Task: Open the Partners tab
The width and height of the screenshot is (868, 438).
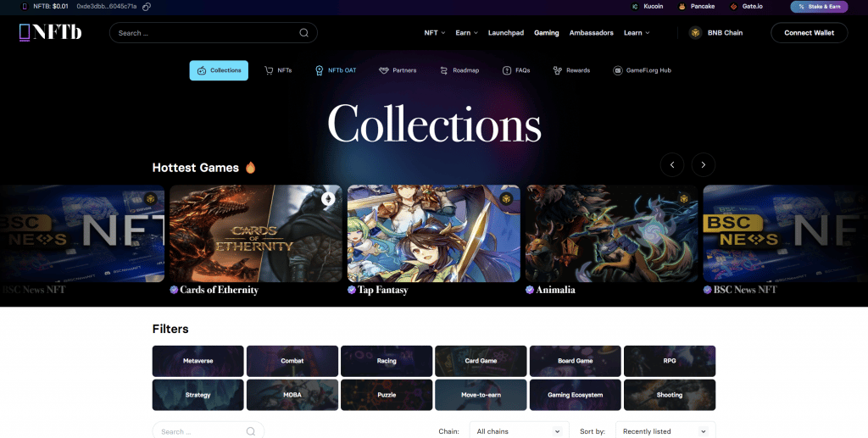Action: tap(398, 70)
